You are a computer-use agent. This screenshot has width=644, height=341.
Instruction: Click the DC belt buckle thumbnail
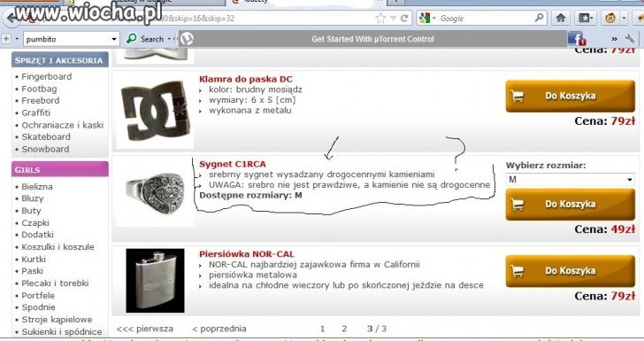pyautogui.click(x=155, y=110)
